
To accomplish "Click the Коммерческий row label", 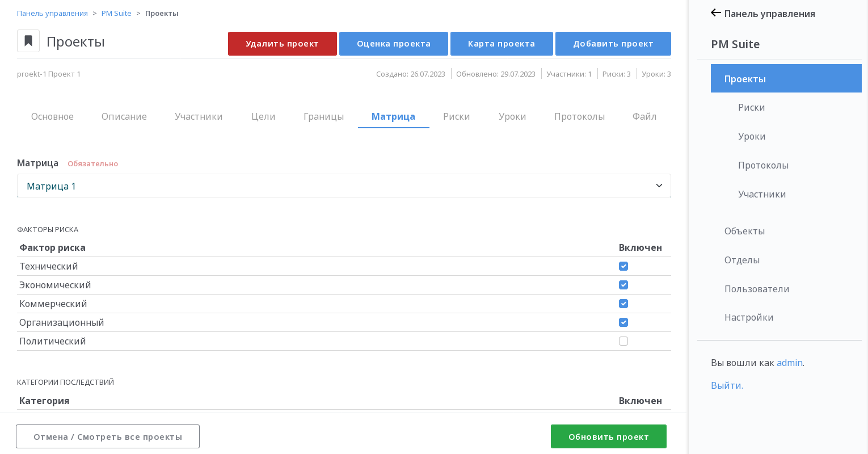I will [x=53, y=304].
